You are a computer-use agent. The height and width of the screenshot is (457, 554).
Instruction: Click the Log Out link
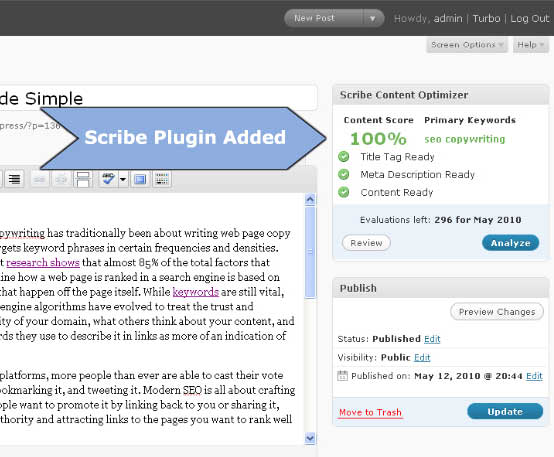[530, 18]
